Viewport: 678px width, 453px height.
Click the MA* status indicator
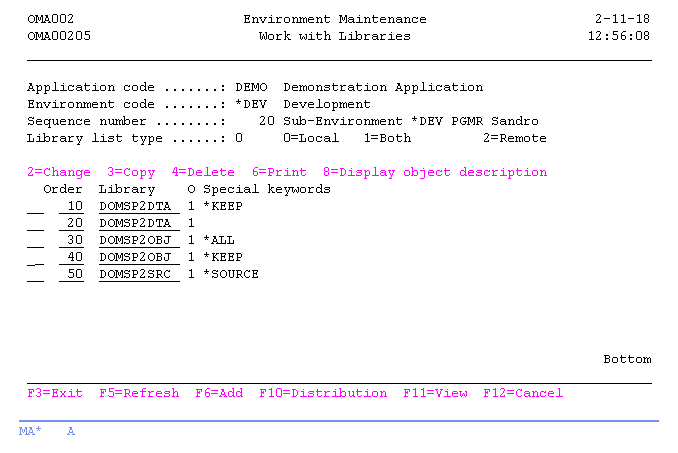tap(30, 431)
